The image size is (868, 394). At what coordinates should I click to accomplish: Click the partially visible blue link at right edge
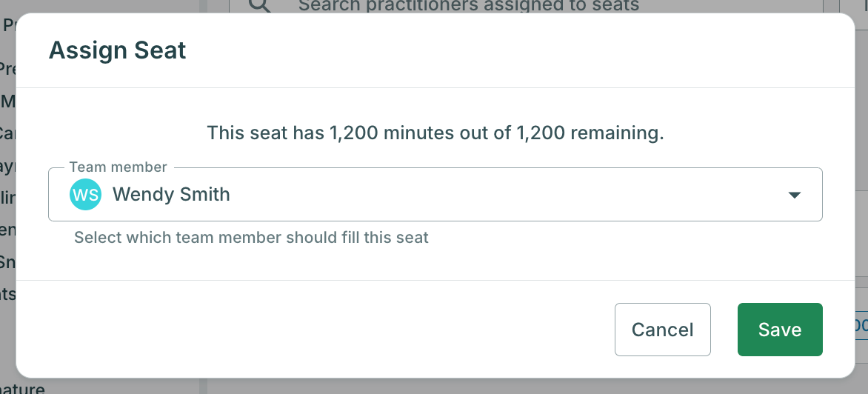[x=861, y=325]
